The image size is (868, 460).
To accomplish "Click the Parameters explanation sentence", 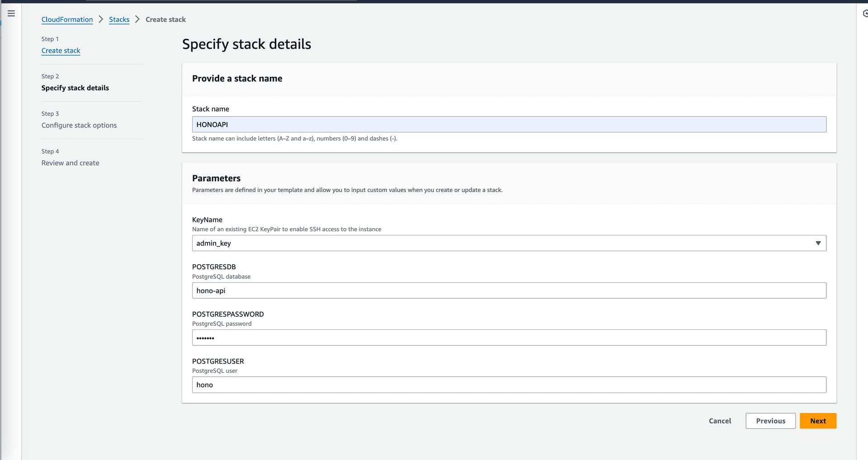I will coord(347,190).
